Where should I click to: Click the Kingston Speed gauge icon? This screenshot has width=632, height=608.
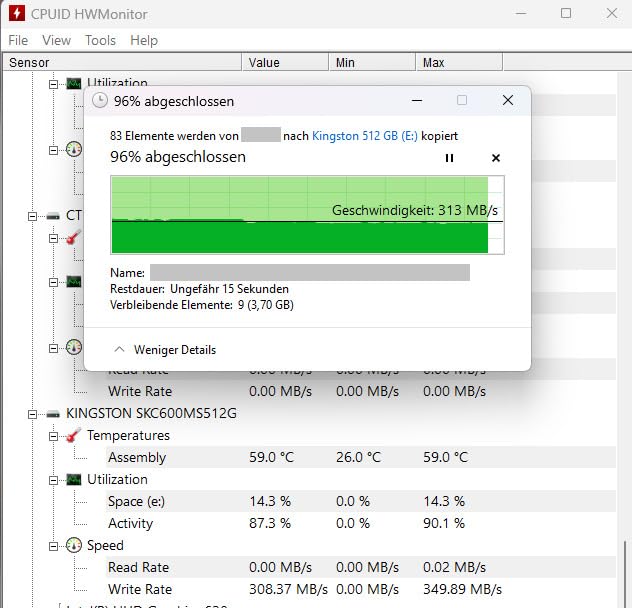click(x=74, y=545)
